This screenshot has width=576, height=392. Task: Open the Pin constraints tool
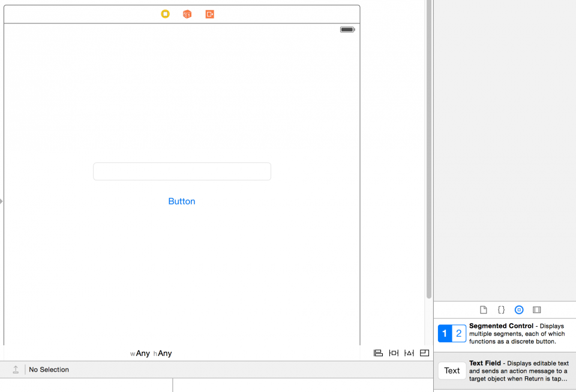tap(394, 352)
